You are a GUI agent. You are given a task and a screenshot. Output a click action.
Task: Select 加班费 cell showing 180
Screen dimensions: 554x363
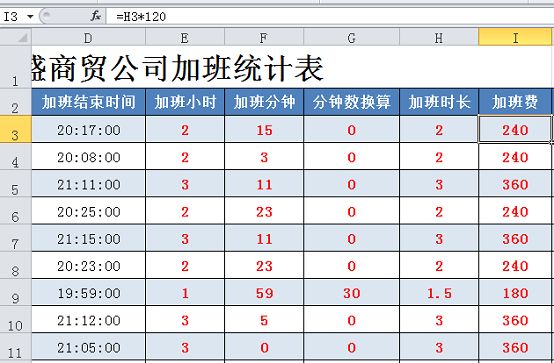click(515, 293)
